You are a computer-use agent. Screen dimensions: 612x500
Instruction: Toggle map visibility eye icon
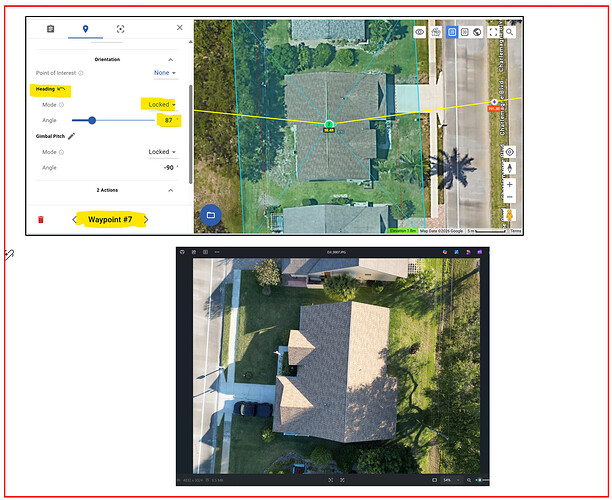point(420,32)
